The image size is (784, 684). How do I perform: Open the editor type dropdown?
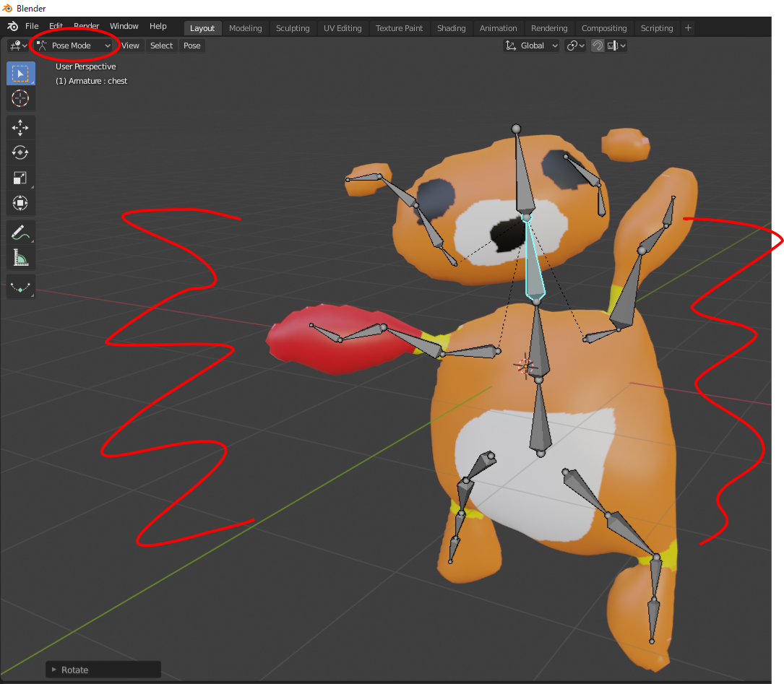coord(18,46)
